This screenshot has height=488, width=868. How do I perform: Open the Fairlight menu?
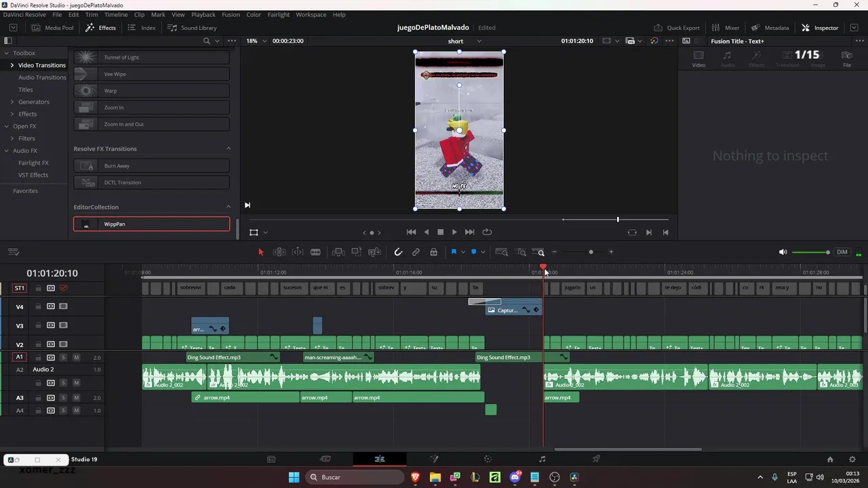click(278, 14)
